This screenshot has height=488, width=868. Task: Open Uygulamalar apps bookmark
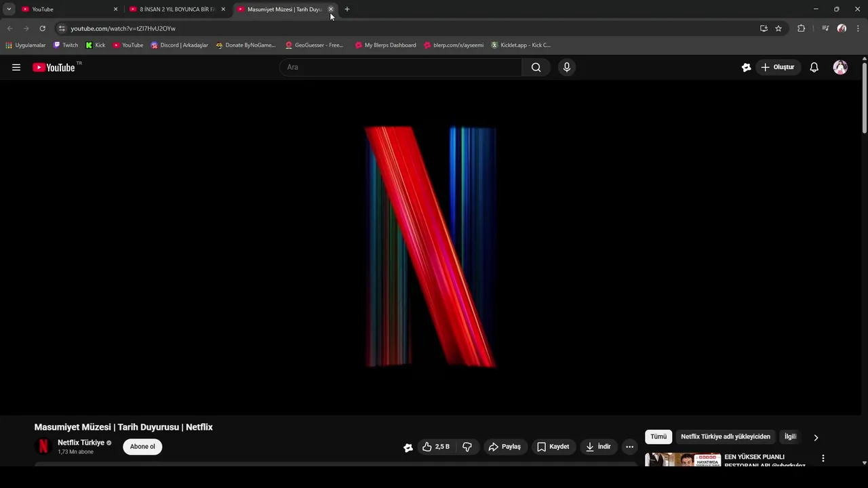26,45
